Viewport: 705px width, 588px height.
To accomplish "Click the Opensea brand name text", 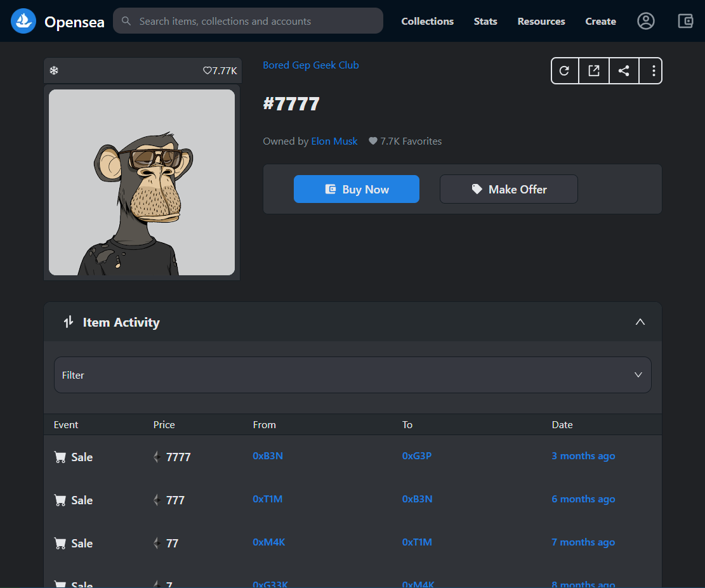I will 74,22.
